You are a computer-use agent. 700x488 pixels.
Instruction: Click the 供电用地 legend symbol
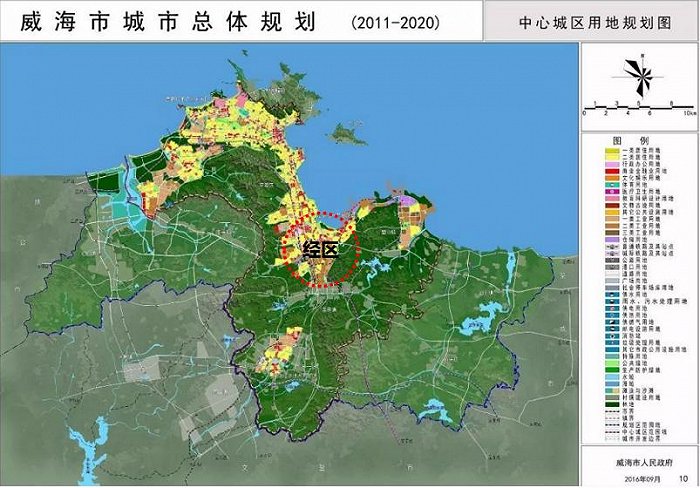pos(612,308)
